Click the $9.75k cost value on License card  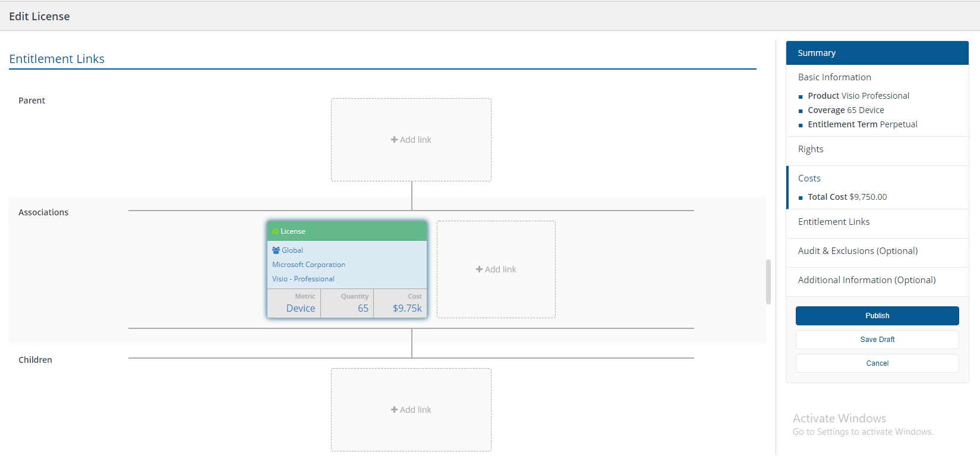407,308
